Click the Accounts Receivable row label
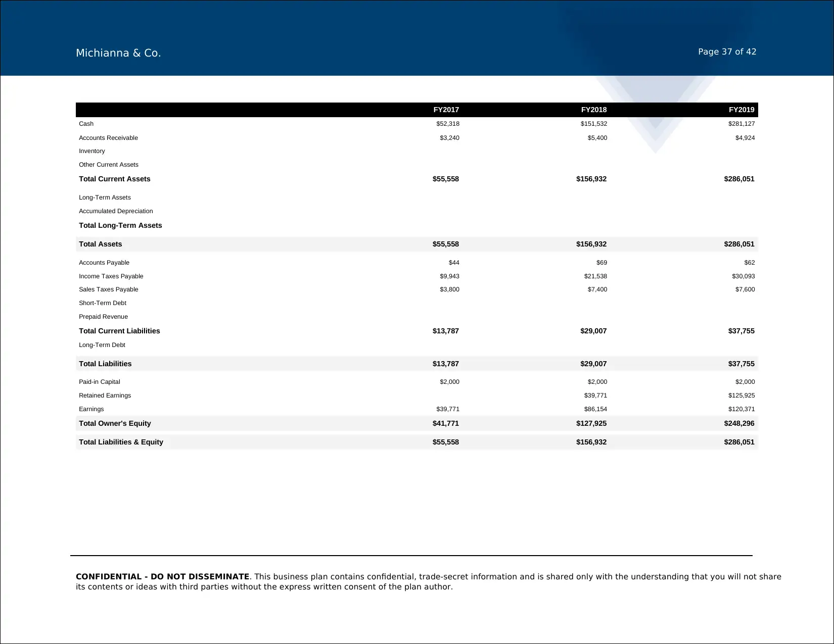The width and height of the screenshot is (834, 644). (x=108, y=138)
